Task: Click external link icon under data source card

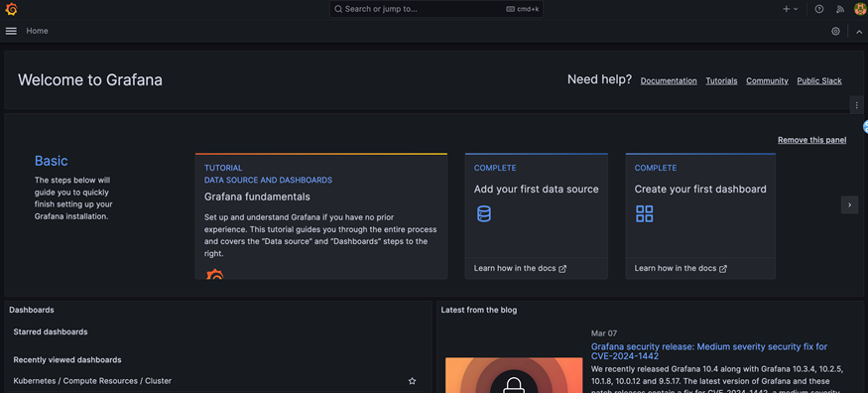Action: 562,269
